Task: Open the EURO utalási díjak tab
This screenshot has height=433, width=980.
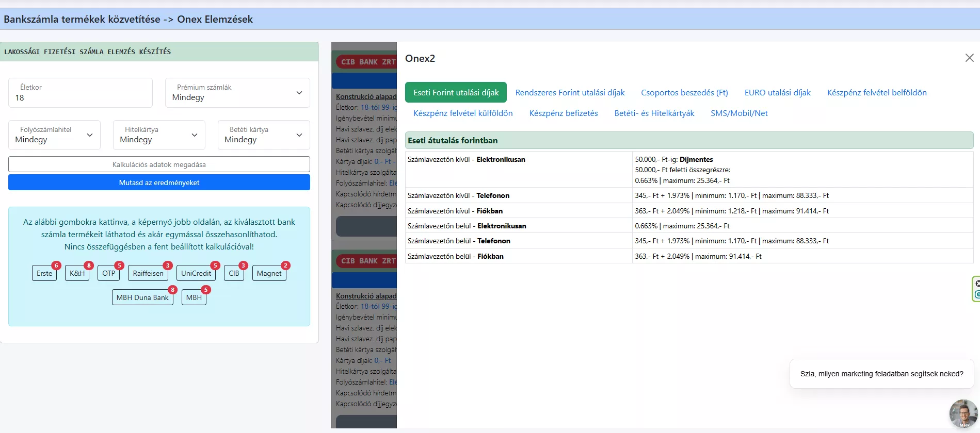Action: click(x=777, y=93)
